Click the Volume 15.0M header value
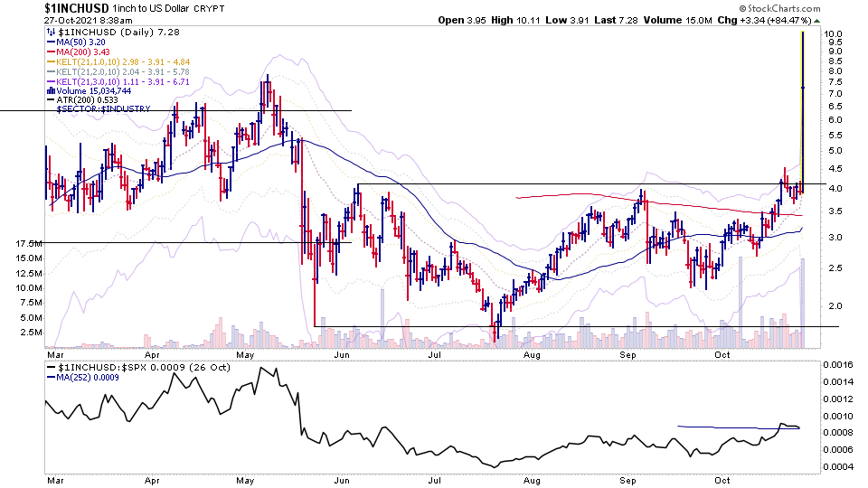The width and height of the screenshot is (868, 488). tap(677, 21)
